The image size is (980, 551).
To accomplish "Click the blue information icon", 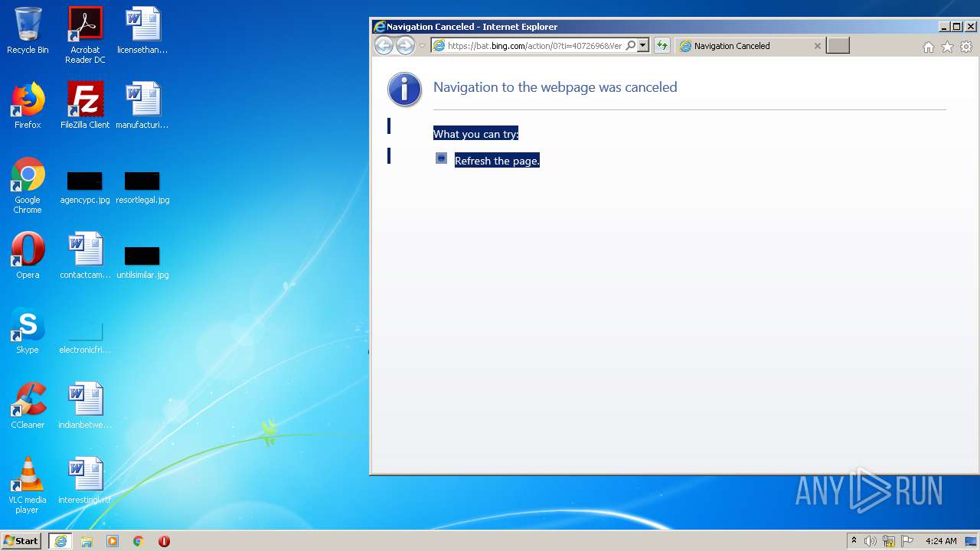I will 404,90.
